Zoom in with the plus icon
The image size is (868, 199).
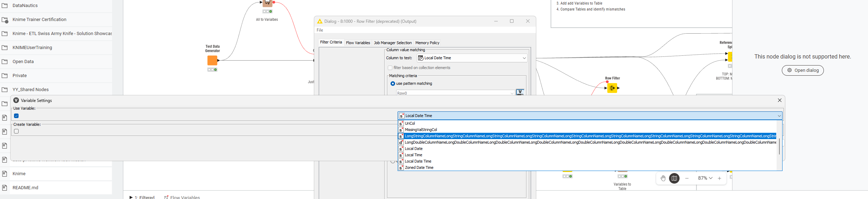pyautogui.click(x=719, y=178)
